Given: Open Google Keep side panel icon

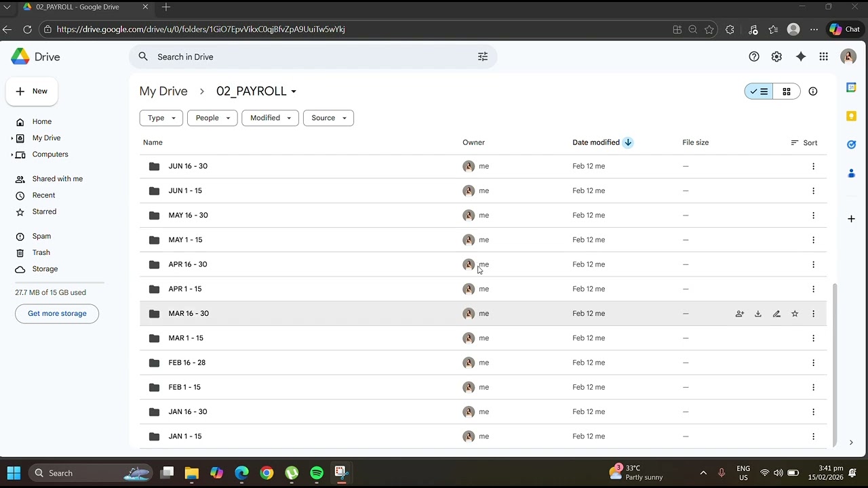Looking at the screenshot, I should [852, 116].
